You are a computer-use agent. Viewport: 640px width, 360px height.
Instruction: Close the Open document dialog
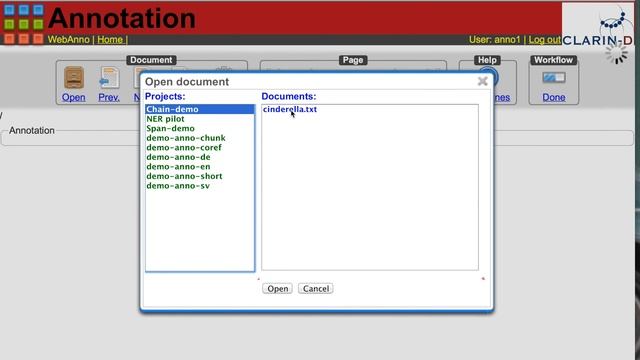[x=482, y=81]
